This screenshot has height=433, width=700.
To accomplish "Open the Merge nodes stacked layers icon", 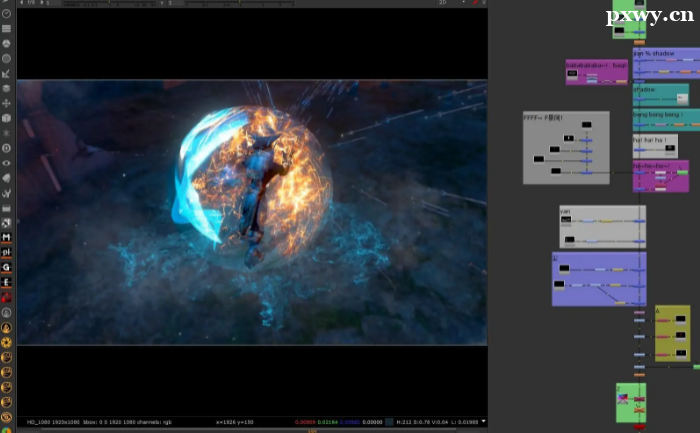I will (6, 88).
